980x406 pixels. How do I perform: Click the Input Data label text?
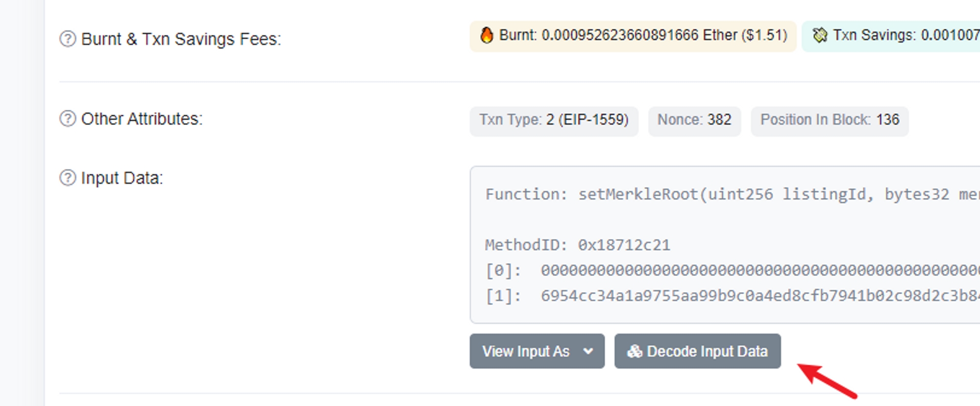(122, 178)
